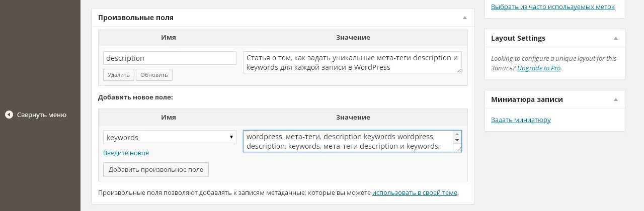644x211 pixels.
Task: Click the description name input field
Action: pyautogui.click(x=170, y=58)
